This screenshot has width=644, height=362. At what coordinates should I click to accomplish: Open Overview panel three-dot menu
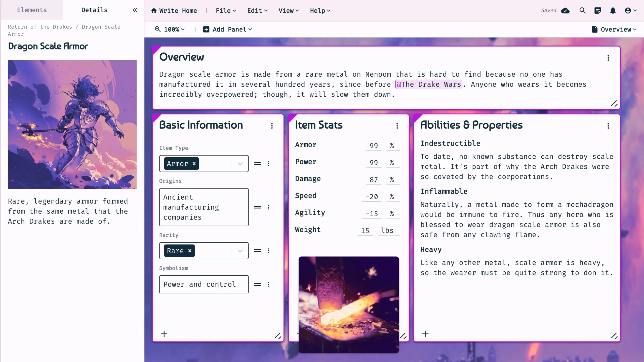click(608, 58)
